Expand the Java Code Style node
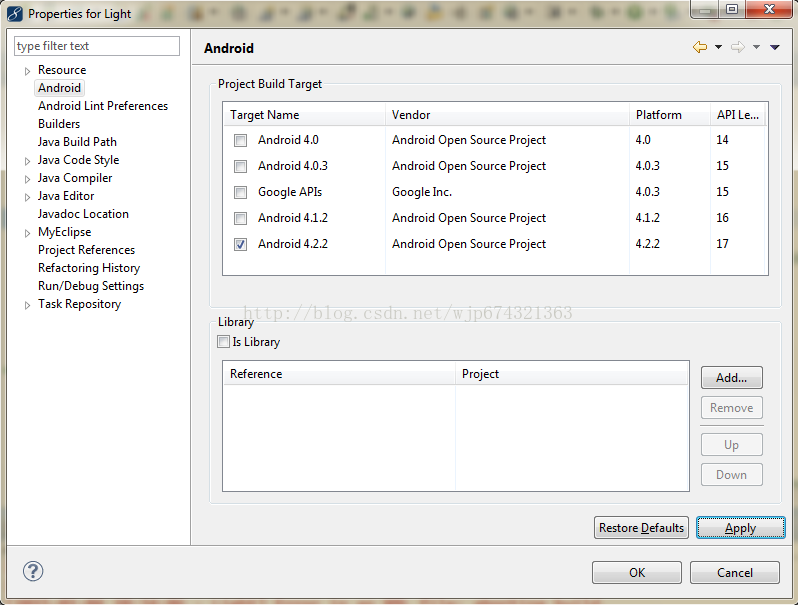Image resolution: width=798 pixels, height=605 pixels. 27,161
